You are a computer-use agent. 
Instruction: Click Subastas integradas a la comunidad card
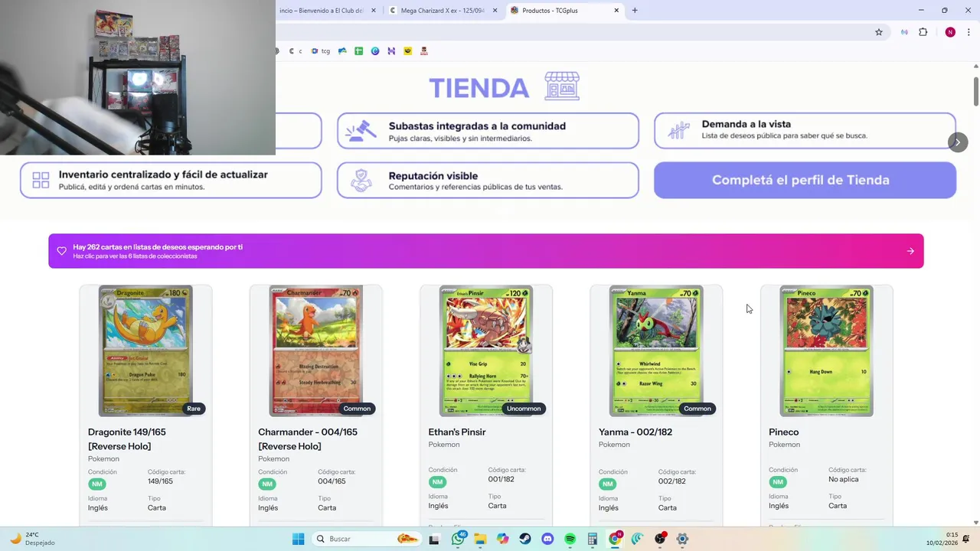tap(488, 131)
